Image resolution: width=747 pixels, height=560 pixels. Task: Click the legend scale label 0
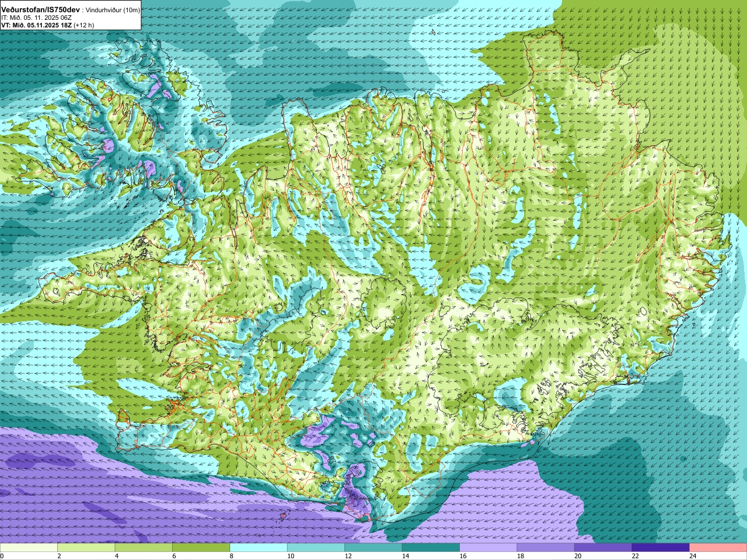pos(2,556)
